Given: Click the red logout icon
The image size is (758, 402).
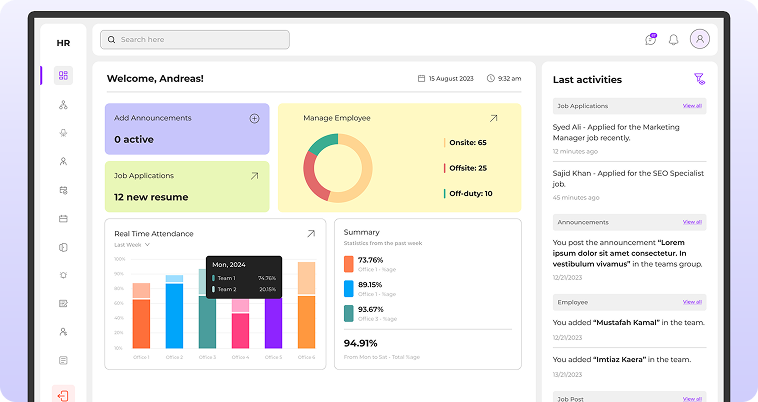Looking at the screenshot, I should click(x=63, y=395).
